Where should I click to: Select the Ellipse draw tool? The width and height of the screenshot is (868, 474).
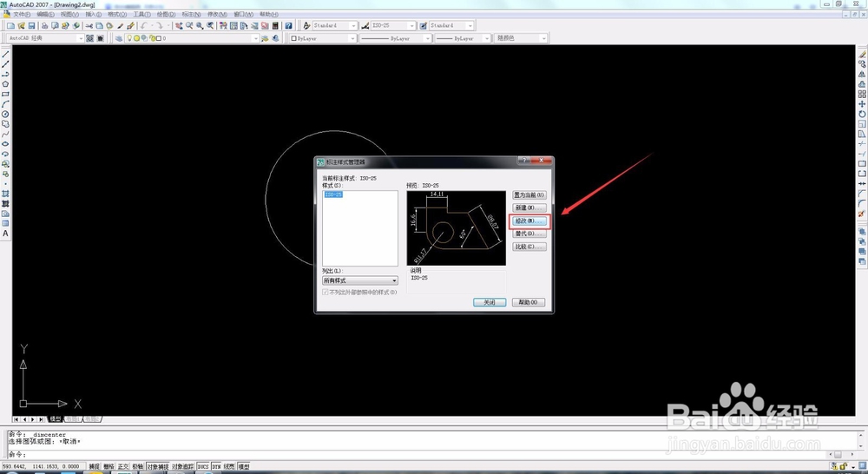pyautogui.click(x=5, y=144)
